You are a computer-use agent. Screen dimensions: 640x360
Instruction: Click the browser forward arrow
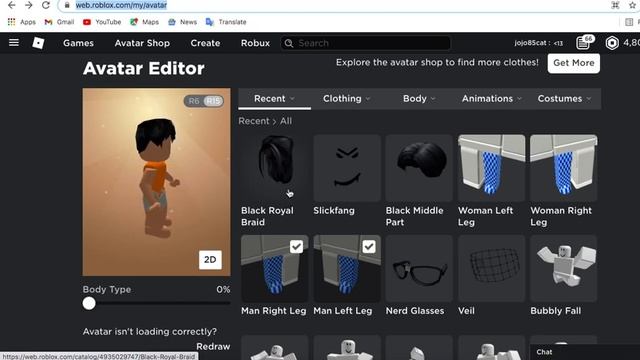pos(29,5)
